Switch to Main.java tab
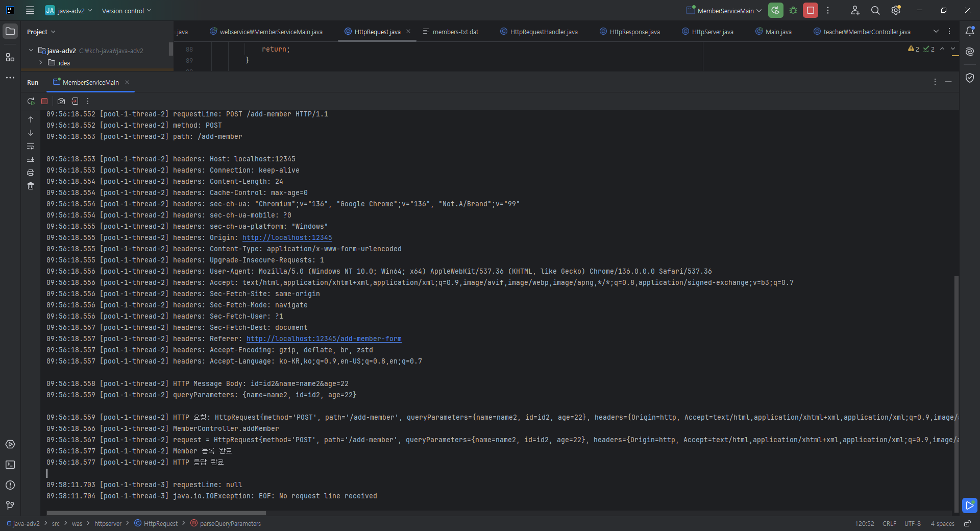The height and width of the screenshot is (531, 980). point(773,32)
